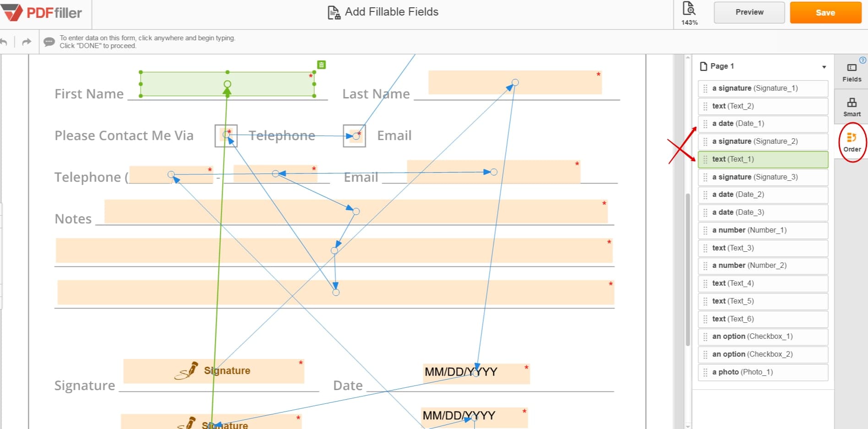
Task: Select text (Text_2) row
Action: [763, 106]
